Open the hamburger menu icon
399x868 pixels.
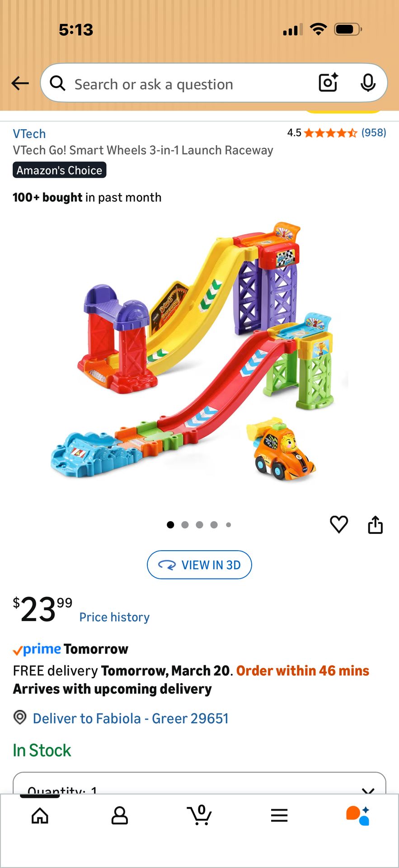[x=279, y=815]
